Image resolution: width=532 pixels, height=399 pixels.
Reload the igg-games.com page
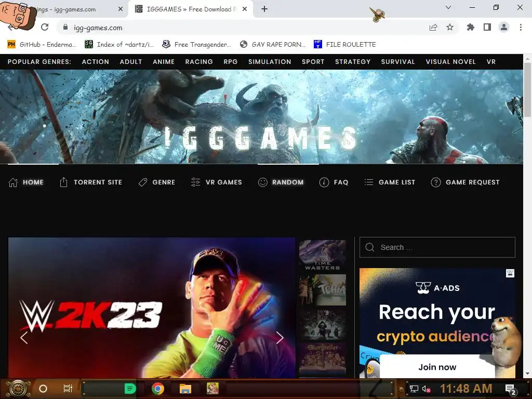(x=45, y=27)
